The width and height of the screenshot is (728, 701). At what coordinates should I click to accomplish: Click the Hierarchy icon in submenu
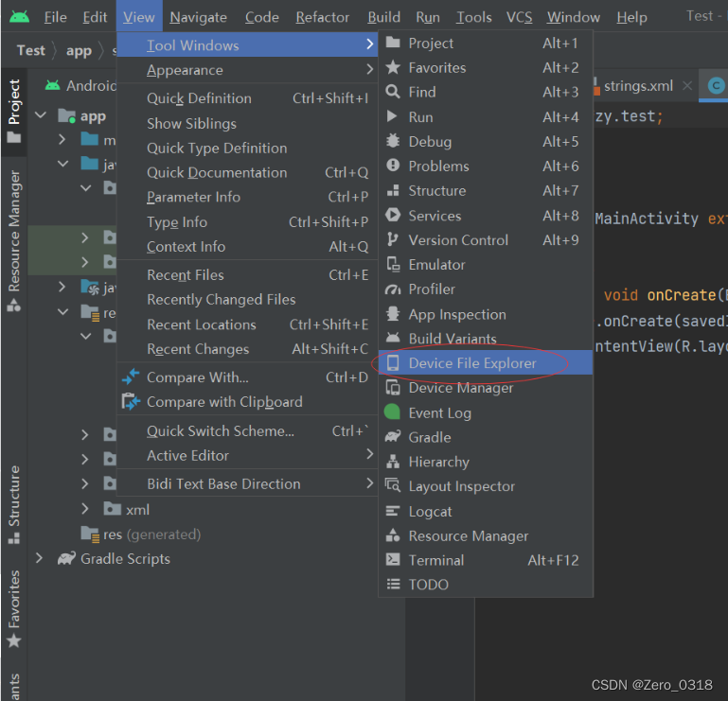(x=393, y=461)
